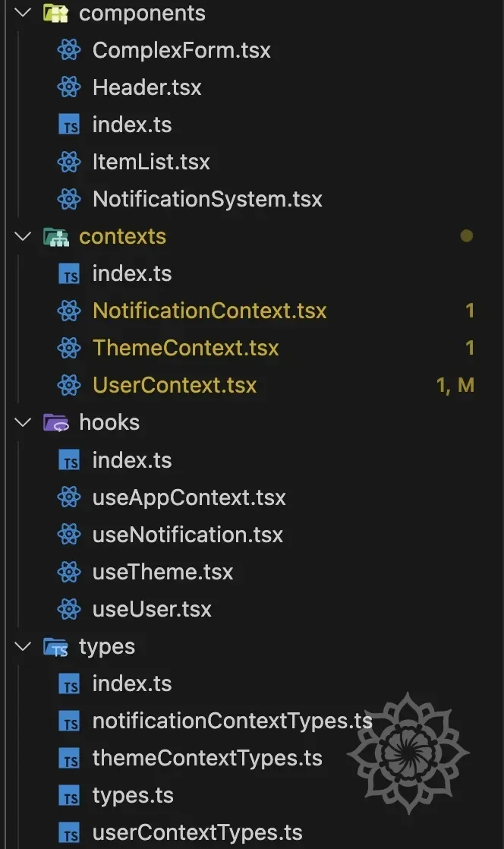
Task: Open the Header.tsx file
Action: click(146, 87)
